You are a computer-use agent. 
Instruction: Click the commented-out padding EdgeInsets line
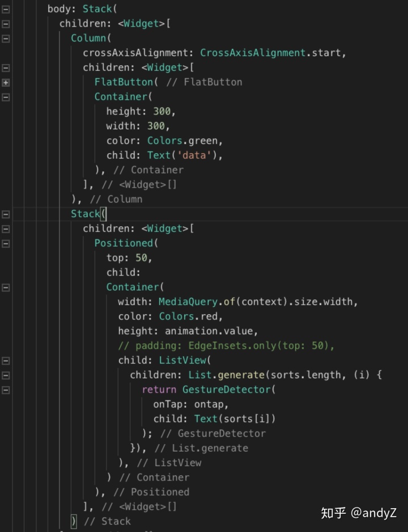click(x=226, y=346)
